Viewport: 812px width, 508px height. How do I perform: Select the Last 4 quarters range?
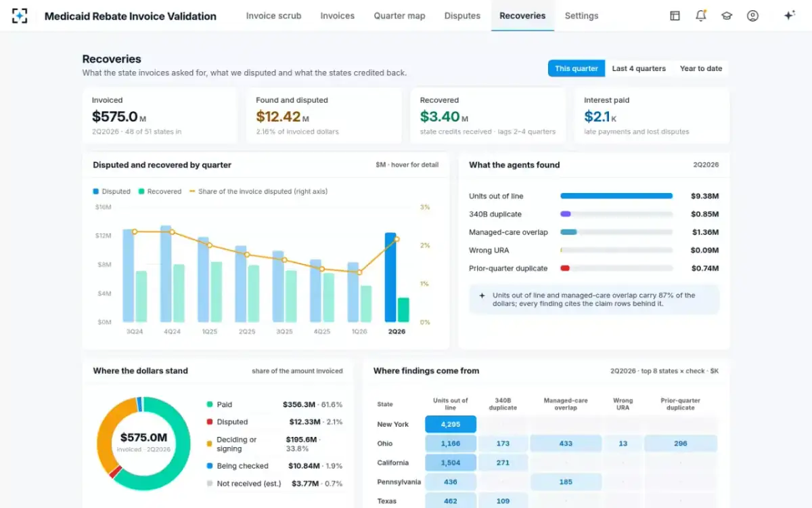[x=639, y=68]
